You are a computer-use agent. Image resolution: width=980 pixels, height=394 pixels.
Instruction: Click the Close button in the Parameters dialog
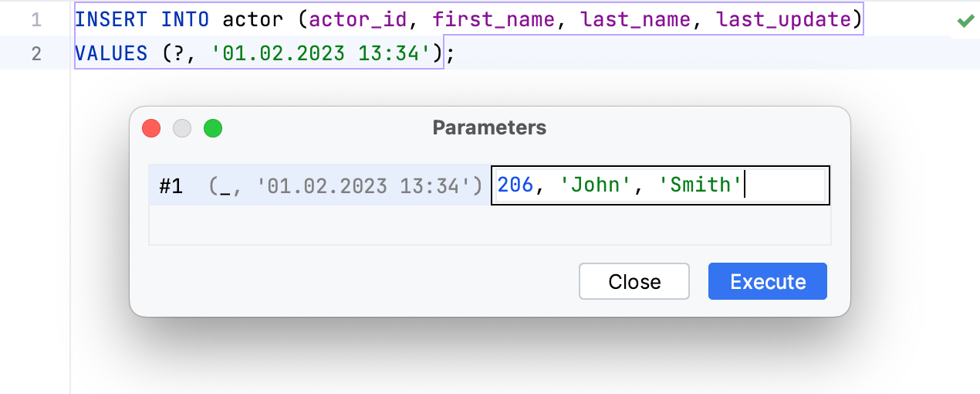pyautogui.click(x=634, y=281)
